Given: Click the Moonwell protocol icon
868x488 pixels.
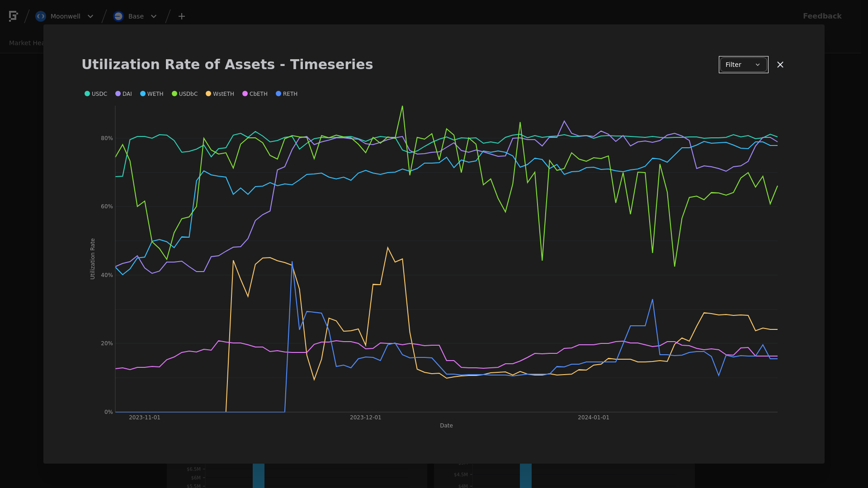Looking at the screenshot, I should [x=41, y=16].
